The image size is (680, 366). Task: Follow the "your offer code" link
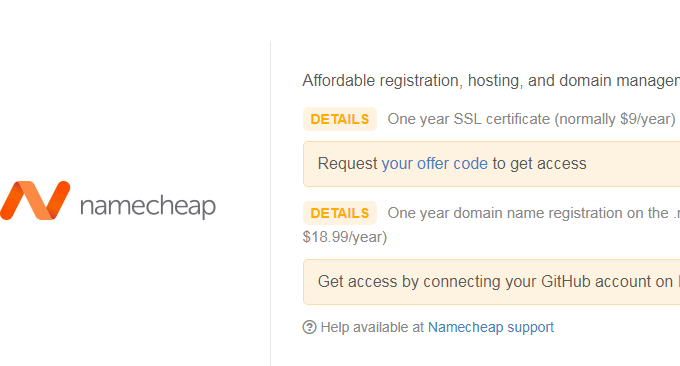click(435, 163)
